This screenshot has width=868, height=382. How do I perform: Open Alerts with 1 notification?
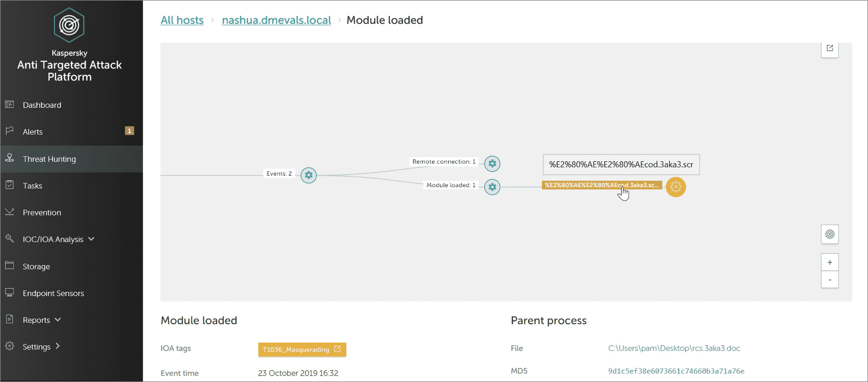33,132
